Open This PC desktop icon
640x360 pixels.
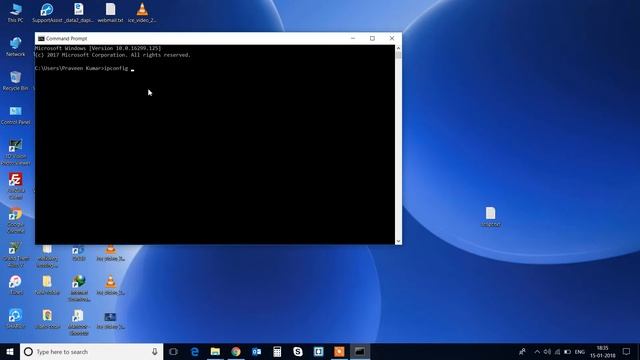(15, 12)
